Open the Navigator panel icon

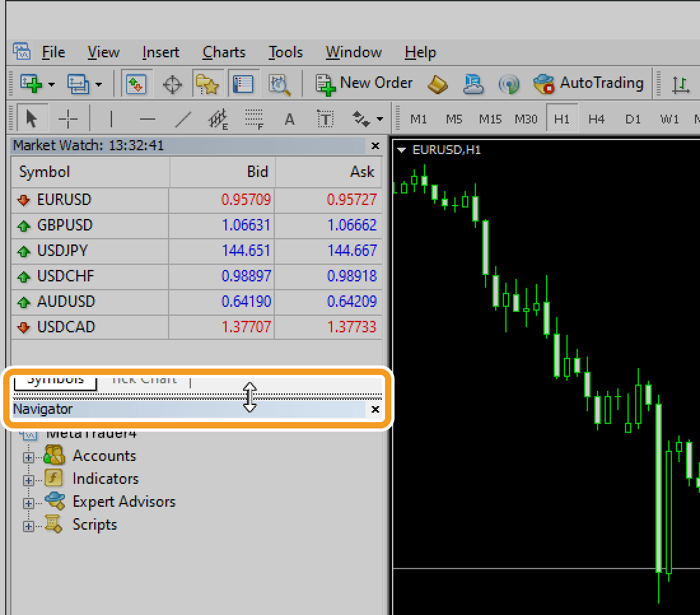pyautogui.click(x=207, y=83)
